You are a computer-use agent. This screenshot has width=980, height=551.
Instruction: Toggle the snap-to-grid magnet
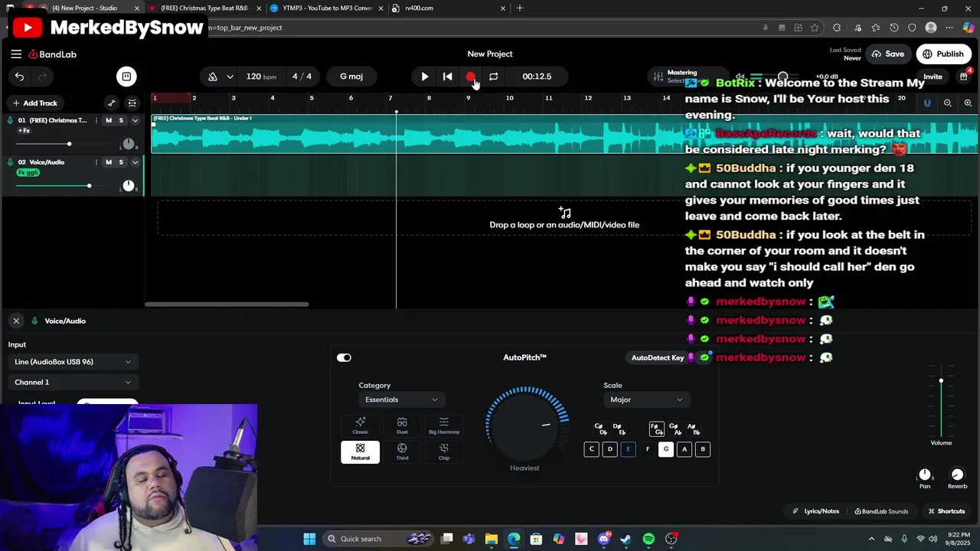pyautogui.click(x=927, y=103)
